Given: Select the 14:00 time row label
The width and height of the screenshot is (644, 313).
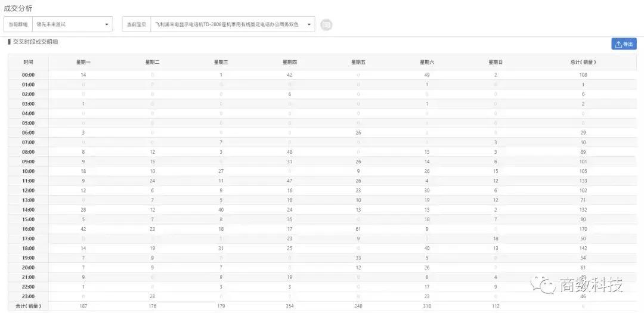Looking at the screenshot, I should 29,210.
